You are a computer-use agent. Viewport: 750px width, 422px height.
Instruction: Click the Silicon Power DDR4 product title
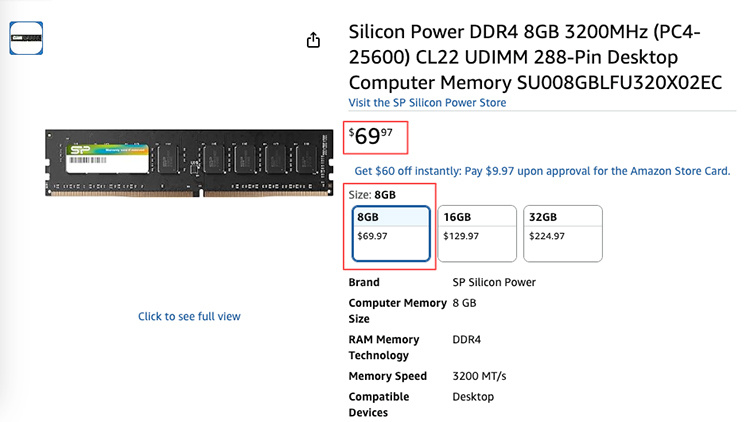(x=534, y=58)
